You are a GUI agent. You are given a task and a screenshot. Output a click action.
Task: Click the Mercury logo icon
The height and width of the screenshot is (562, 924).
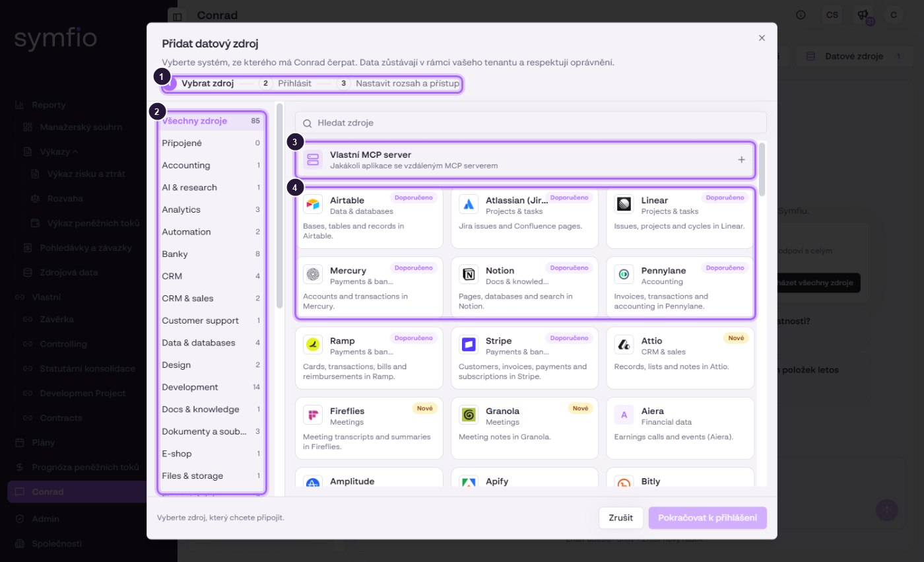pyautogui.click(x=313, y=275)
